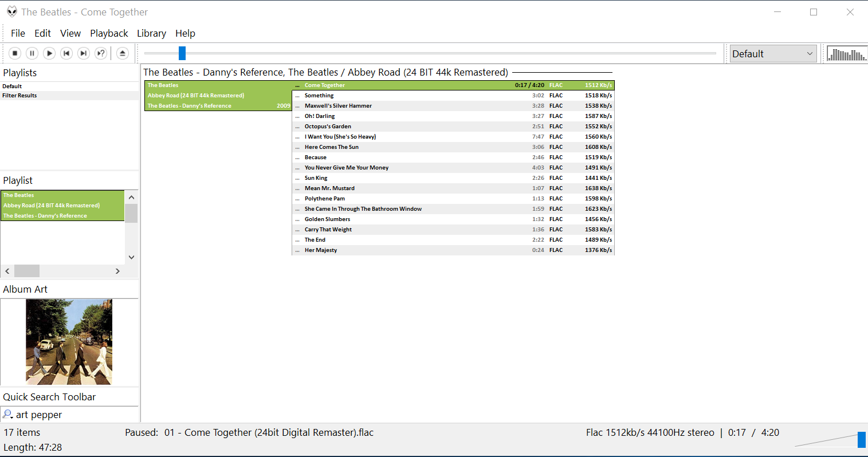This screenshot has height=457, width=868.
Task: Click the Play random track icon
Action: 101,53
